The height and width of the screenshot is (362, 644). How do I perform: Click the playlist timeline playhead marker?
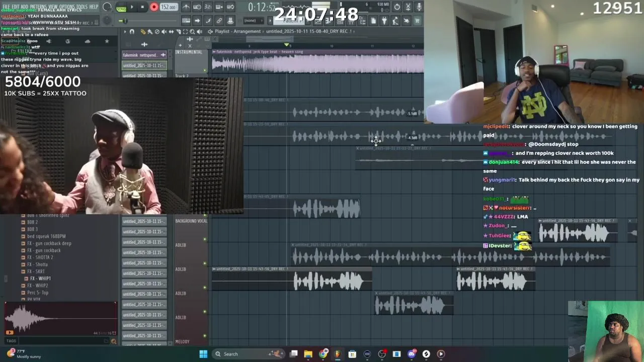287,45
